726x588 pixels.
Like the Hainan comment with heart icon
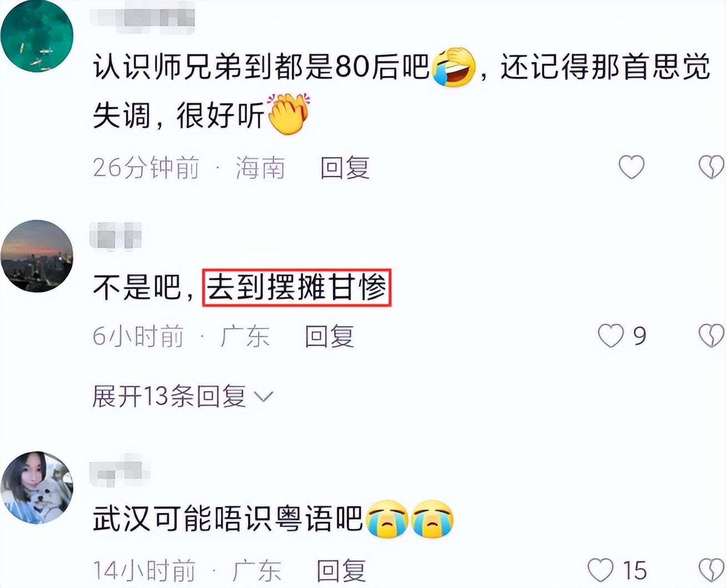632,167
